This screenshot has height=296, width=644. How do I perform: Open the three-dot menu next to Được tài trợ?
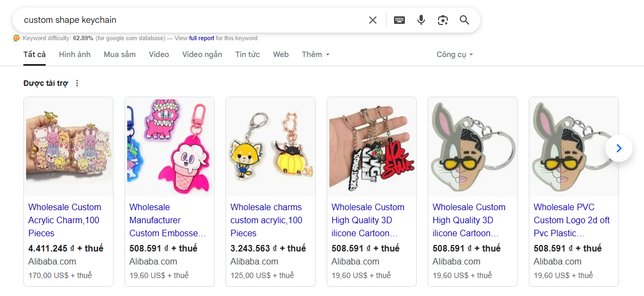[77, 83]
